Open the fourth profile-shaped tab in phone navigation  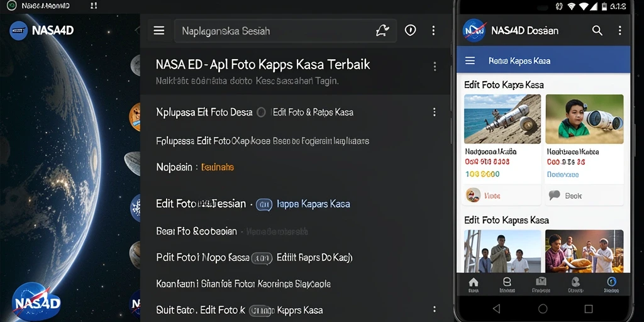coord(575,284)
